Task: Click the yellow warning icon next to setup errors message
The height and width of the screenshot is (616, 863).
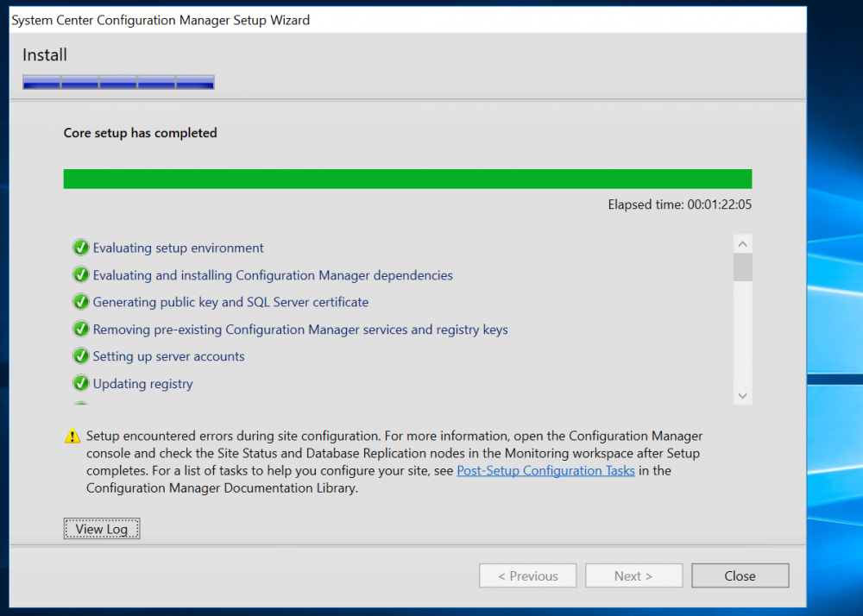Action: [x=72, y=437]
